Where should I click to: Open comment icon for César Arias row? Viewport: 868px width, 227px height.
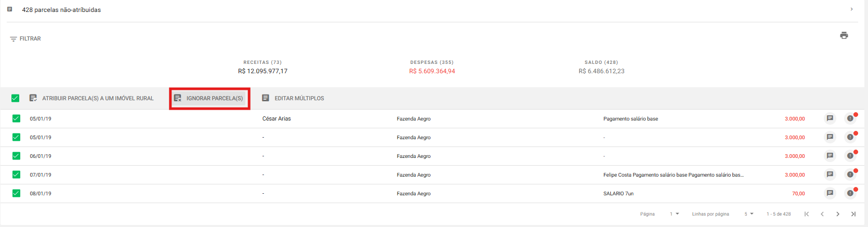point(830,118)
